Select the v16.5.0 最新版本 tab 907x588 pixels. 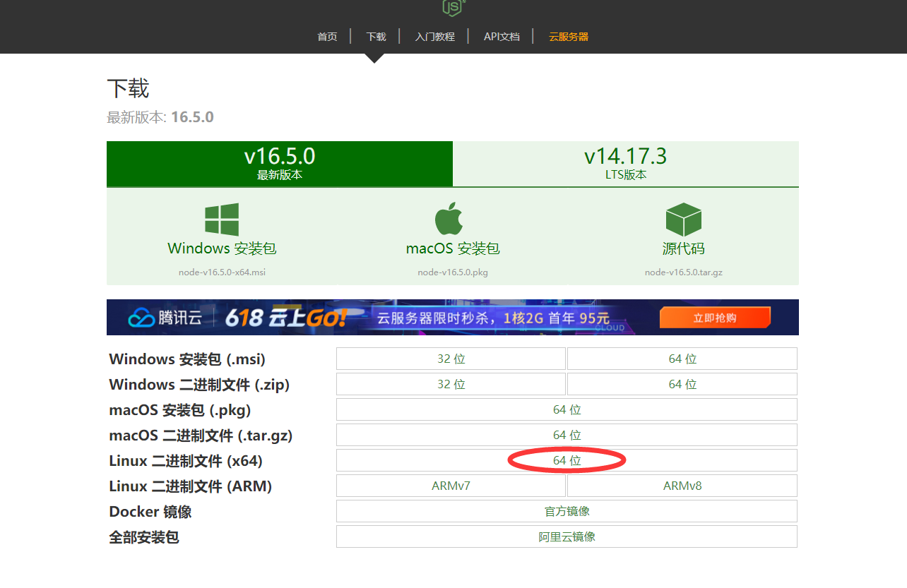pos(280,164)
